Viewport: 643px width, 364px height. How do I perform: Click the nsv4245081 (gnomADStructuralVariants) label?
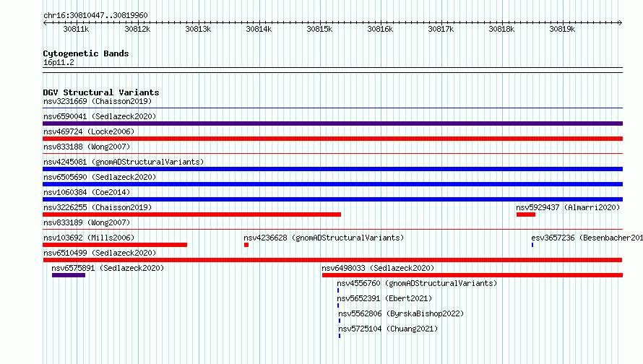point(124,162)
